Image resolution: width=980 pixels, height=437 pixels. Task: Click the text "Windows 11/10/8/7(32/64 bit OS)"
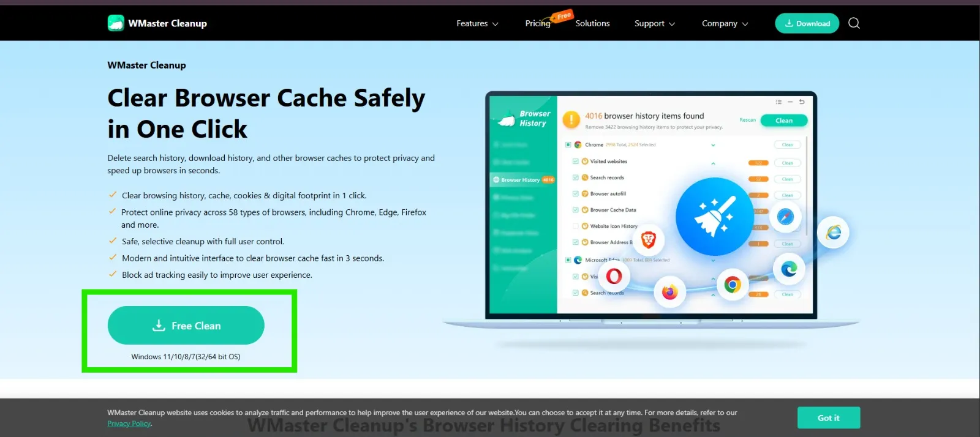[x=186, y=357]
